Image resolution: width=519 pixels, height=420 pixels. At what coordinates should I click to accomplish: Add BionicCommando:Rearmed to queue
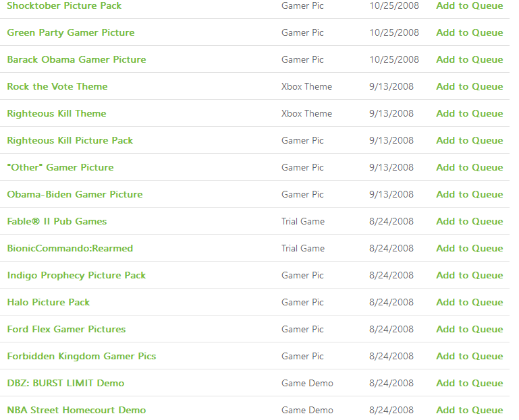tap(469, 248)
